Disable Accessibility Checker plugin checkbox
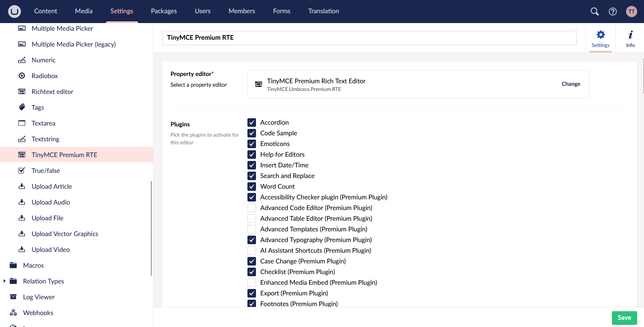The image size is (644, 327). 252,197
